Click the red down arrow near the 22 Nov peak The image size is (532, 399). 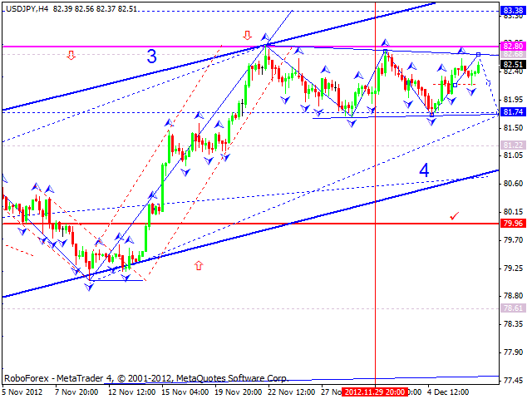[247, 35]
